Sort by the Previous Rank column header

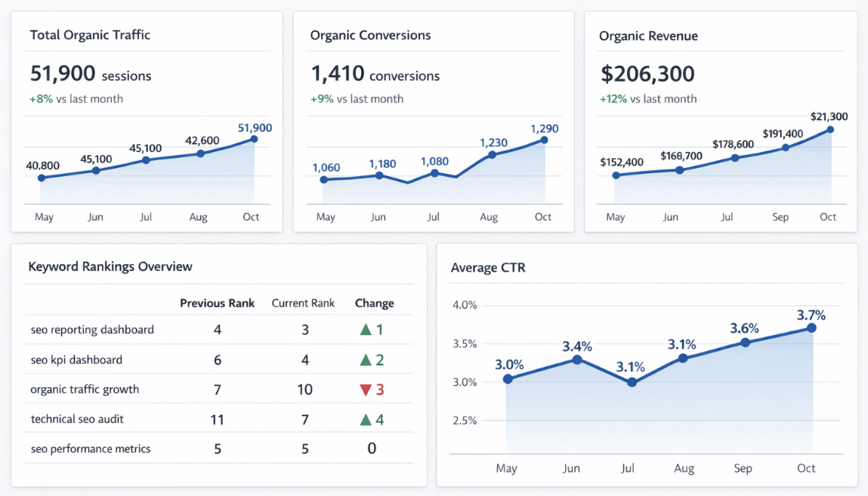pyautogui.click(x=217, y=303)
